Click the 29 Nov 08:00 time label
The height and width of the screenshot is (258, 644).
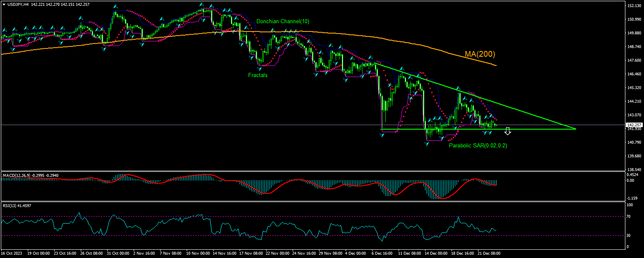coord(330,253)
